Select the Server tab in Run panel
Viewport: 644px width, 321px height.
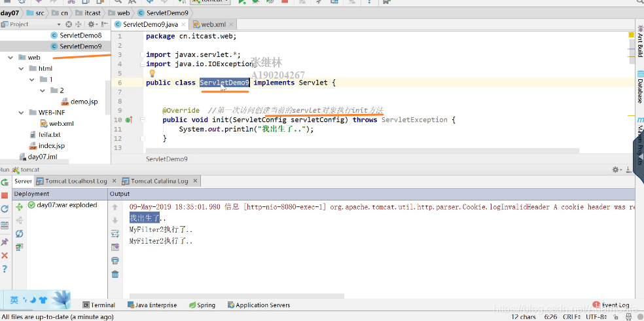pos(23,181)
